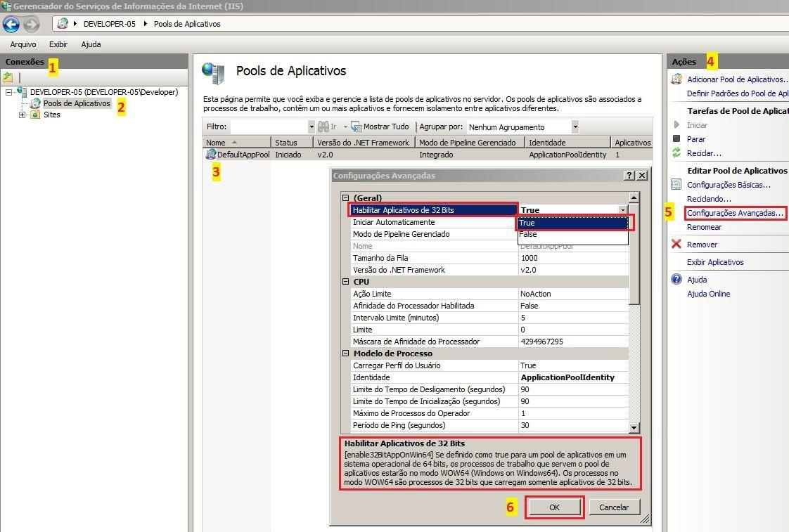Screen dimensions: 789x532
Task: Open the Ajuda menu
Action: pos(91,44)
